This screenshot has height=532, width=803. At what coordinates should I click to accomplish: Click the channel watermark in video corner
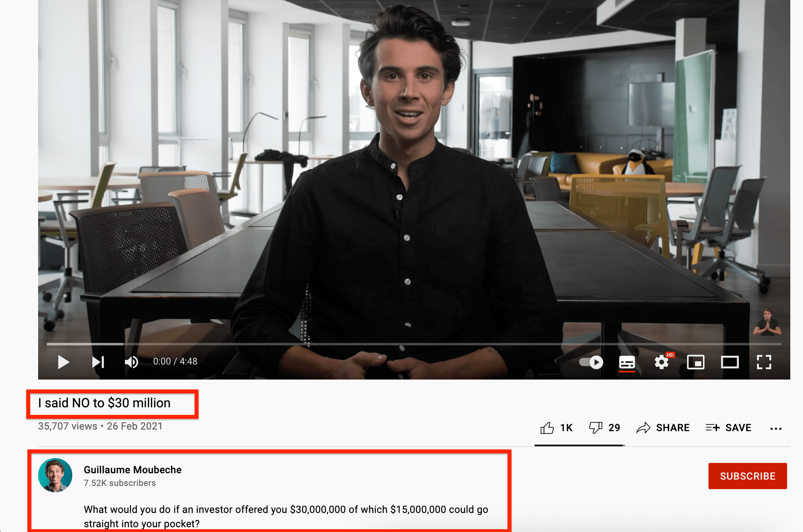click(767, 322)
